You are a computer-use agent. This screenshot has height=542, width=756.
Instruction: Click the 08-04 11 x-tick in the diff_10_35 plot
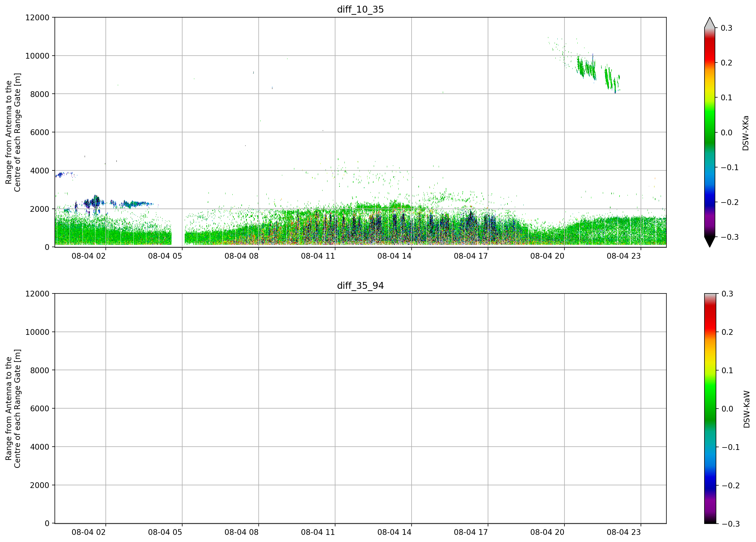(318, 256)
